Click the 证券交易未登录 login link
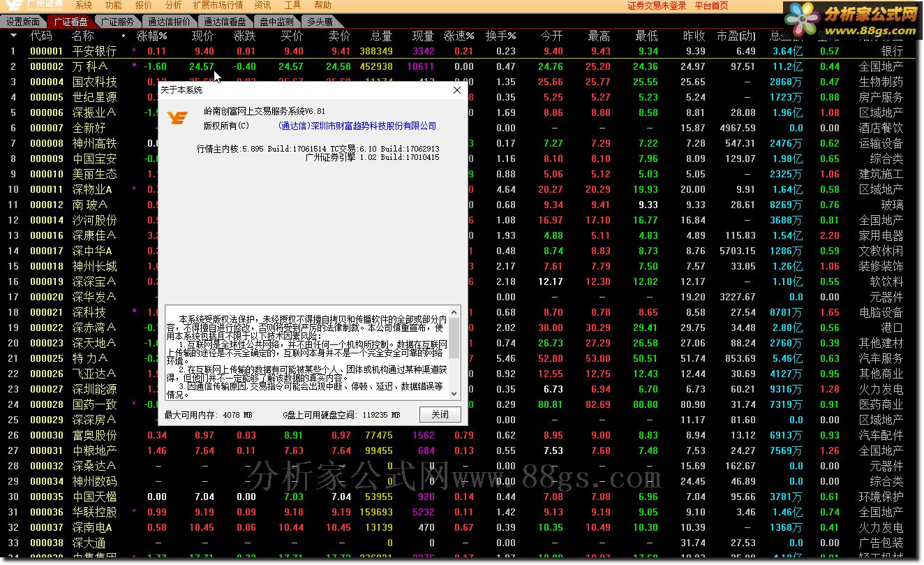This screenshot has height=565, width=924. [657, 6]
